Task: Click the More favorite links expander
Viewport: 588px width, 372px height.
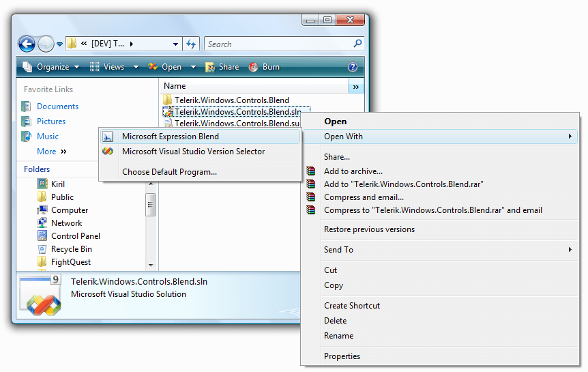Action: (52, 152)
